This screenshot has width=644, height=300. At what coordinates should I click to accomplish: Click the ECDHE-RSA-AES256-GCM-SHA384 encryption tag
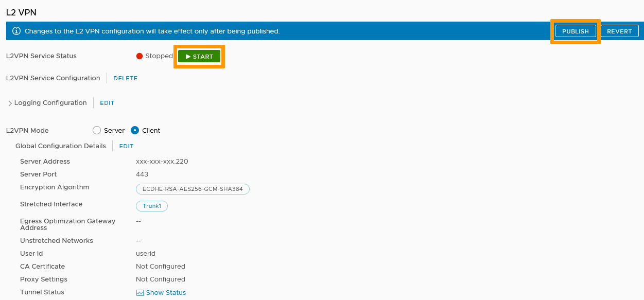click(193, 189)
